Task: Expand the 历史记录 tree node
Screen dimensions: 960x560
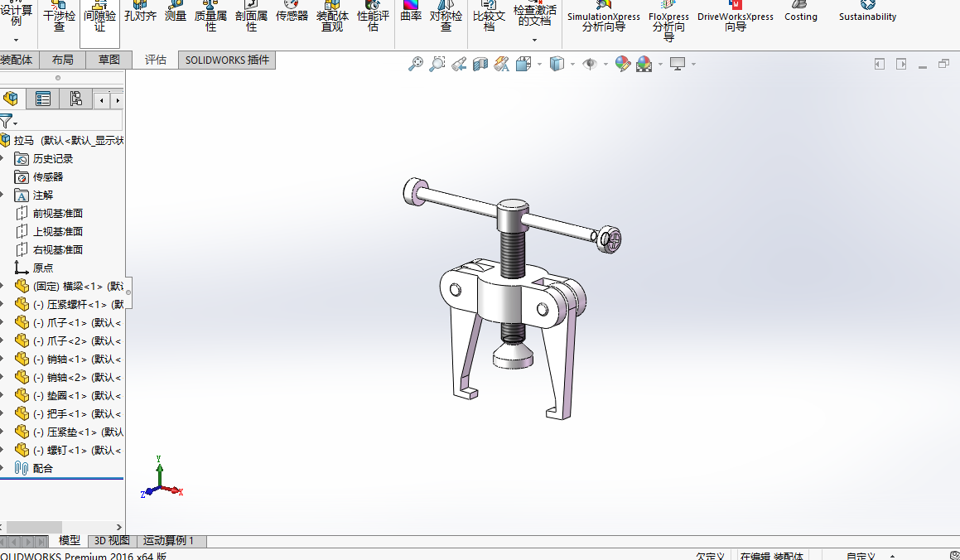Action: click(2, 158)
